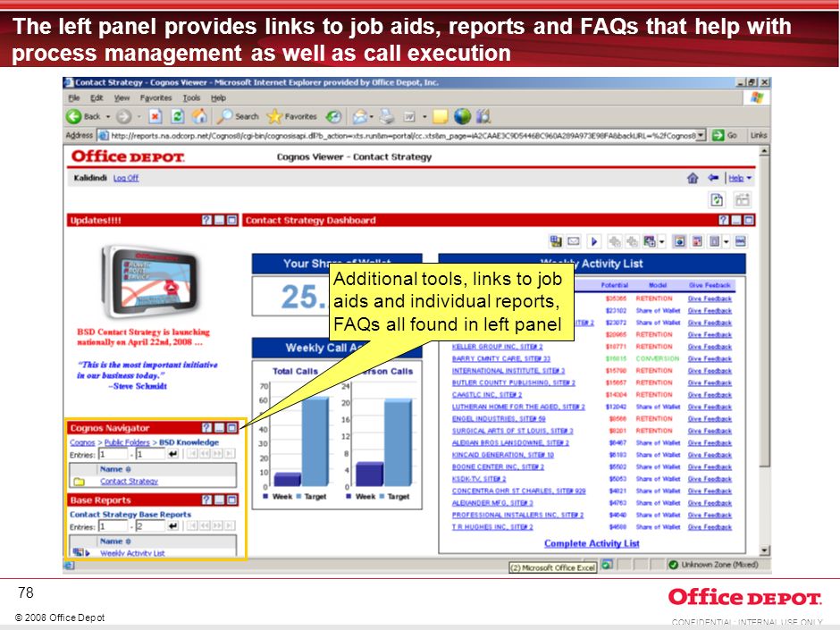This screenshot has width=840, height=630.
Task: Open the Contact Strategy folder link
Action: (x=129, y=481)
